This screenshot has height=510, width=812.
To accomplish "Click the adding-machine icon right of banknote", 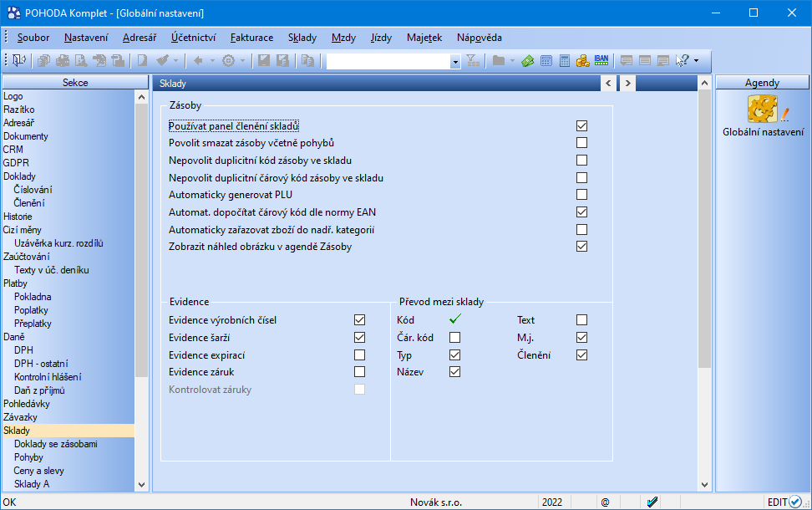I will click(x=546, y=61).
